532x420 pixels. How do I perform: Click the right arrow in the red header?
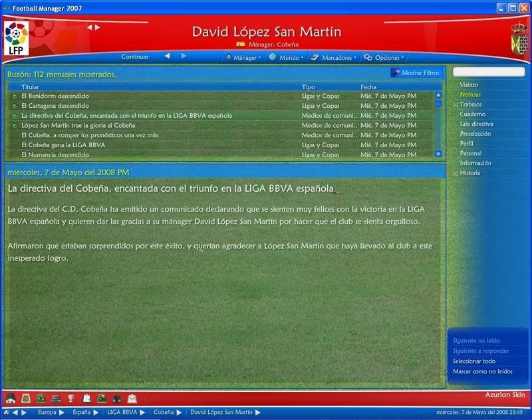pos(97,27)
